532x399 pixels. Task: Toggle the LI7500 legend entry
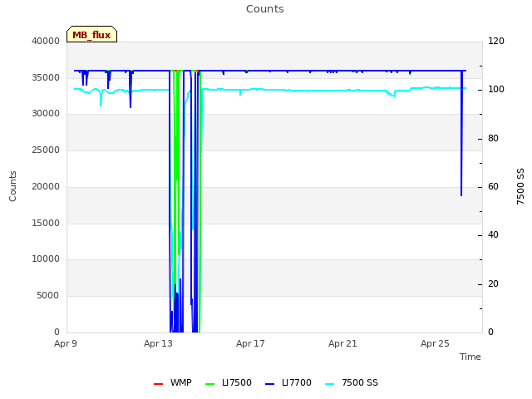point(229,382)
